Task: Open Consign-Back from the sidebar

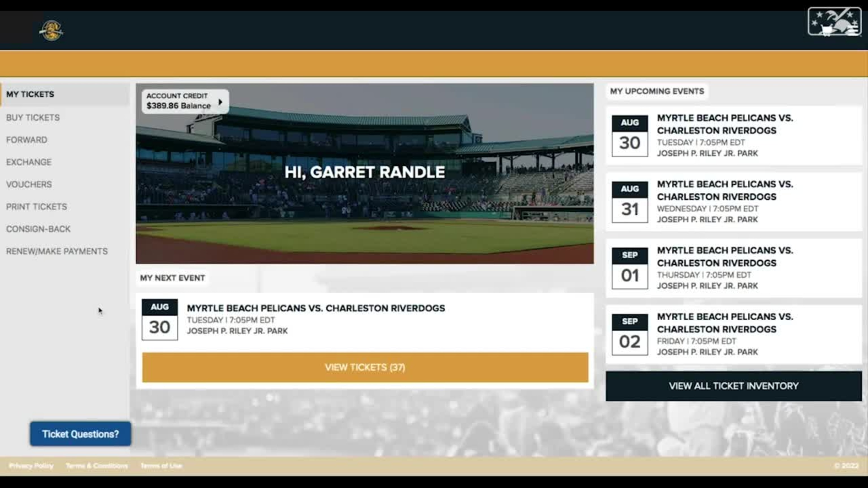Action: pos(38,229)
